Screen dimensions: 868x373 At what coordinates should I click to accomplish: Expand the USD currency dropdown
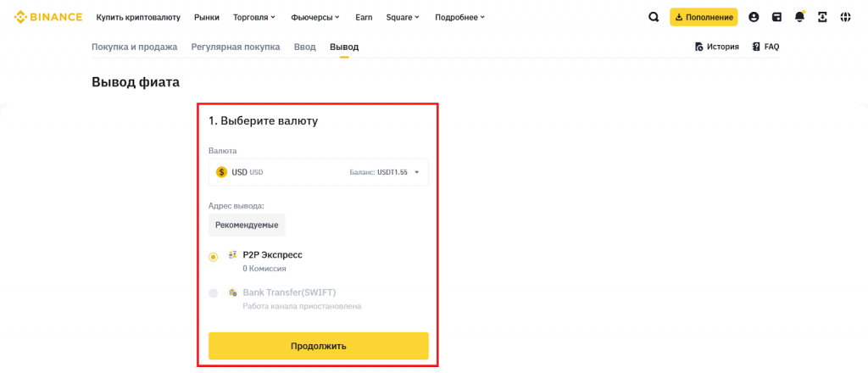tap(416, 172)
